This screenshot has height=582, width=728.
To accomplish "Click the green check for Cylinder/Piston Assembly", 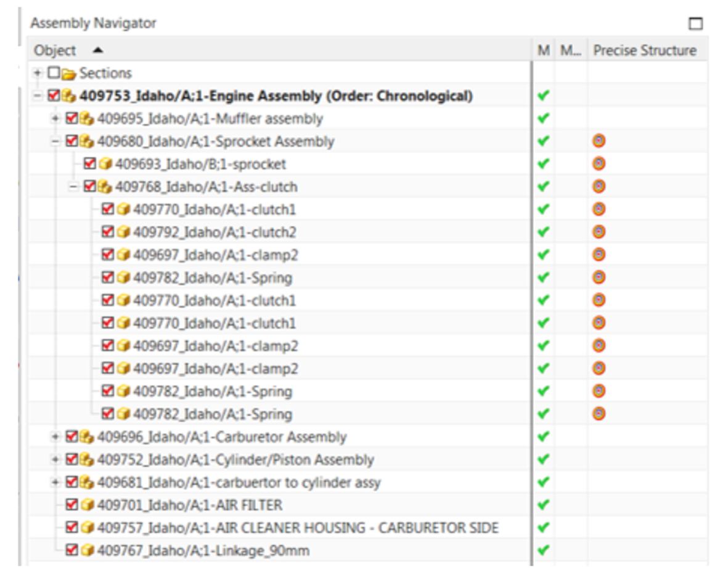I will pyautogui.click(x=544, y=459).
